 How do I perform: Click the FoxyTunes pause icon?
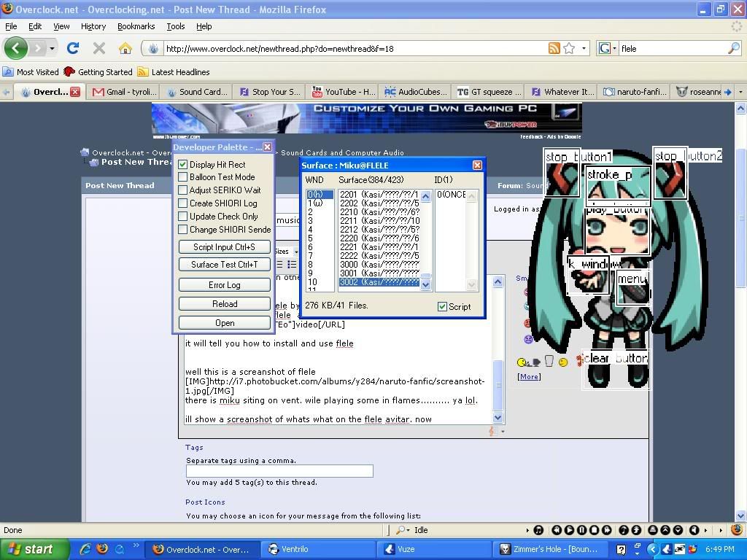point(582,529)
